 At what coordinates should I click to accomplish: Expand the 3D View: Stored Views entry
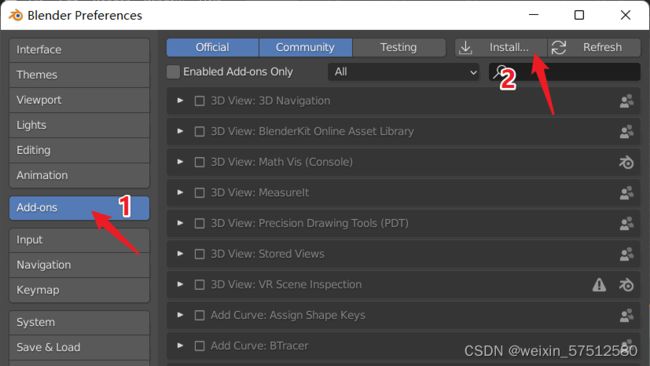180,254
